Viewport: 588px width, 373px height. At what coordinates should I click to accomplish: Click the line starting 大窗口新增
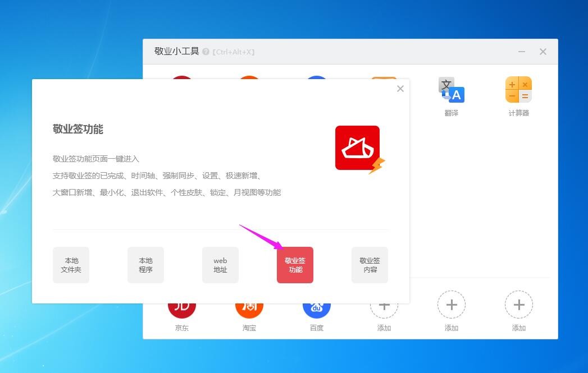(x=167, y=192)
